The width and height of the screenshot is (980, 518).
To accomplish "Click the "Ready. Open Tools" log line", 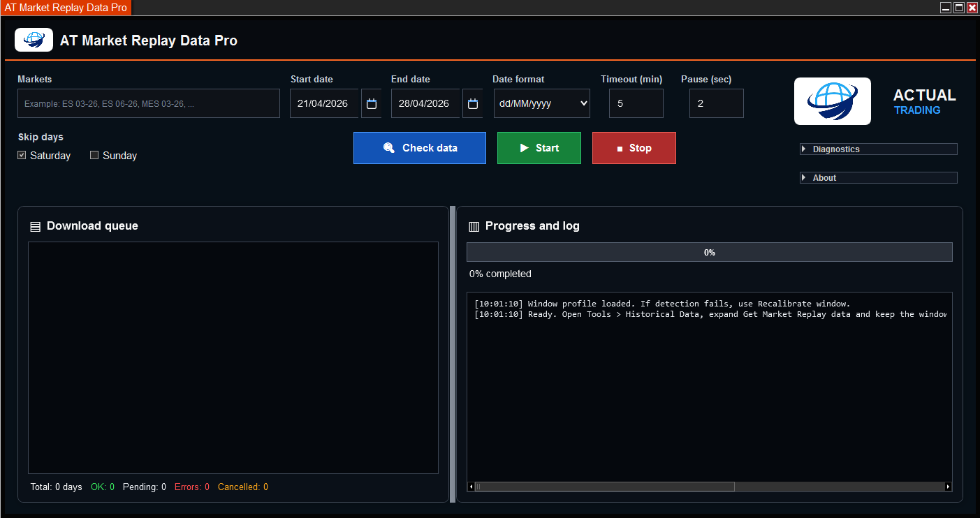I will click(710, 314).
